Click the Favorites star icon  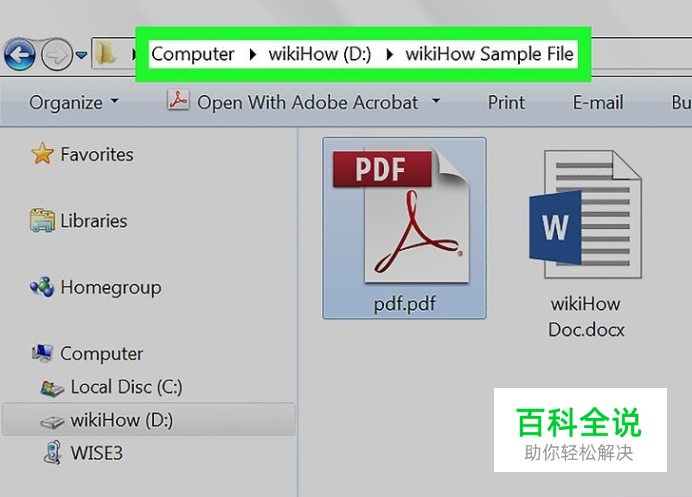pos(42,154)
